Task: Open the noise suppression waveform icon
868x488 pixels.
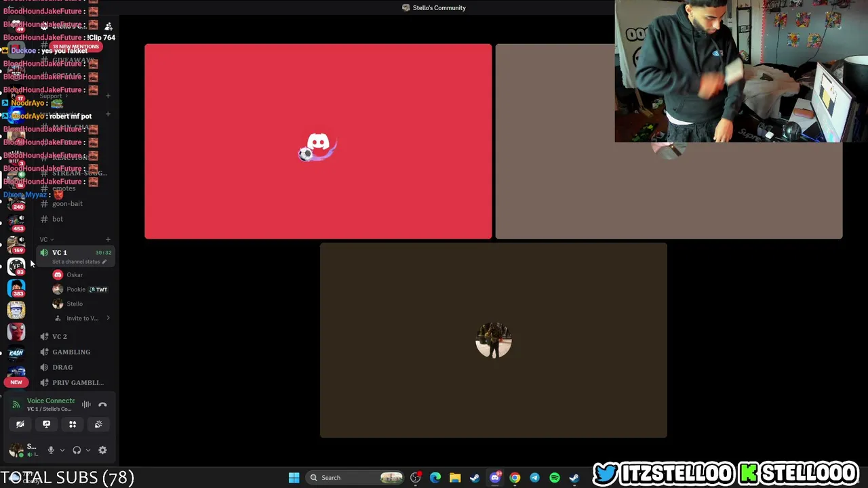Action: click(x=86, y=405)
